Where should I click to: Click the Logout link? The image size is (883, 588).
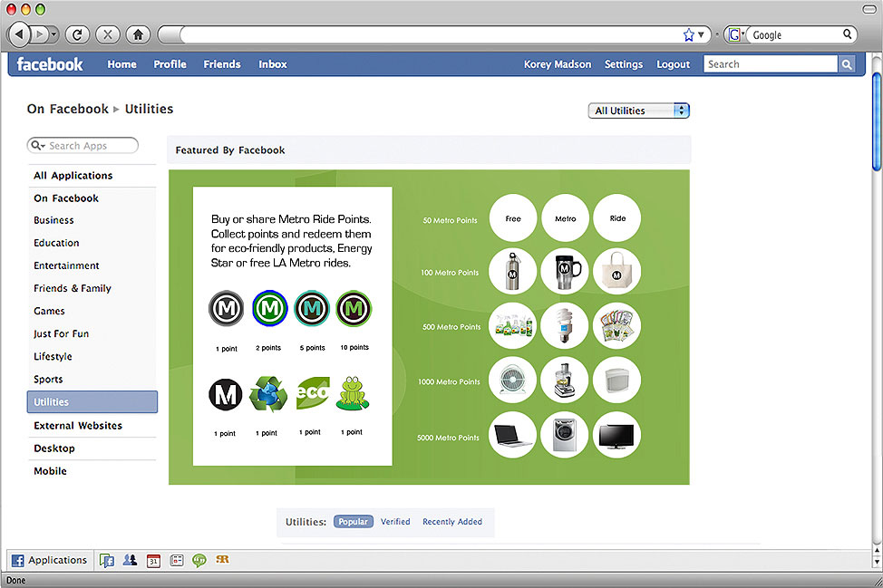[x=673, y=64]
